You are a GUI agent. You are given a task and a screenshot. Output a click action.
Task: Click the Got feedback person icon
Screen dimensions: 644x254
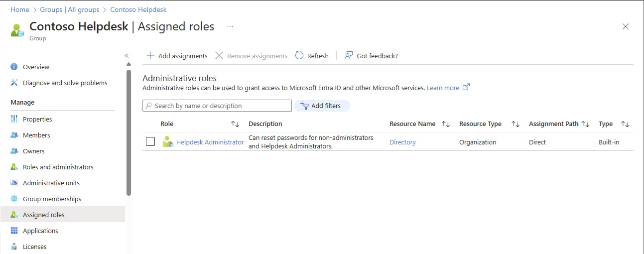pos(349,56)
